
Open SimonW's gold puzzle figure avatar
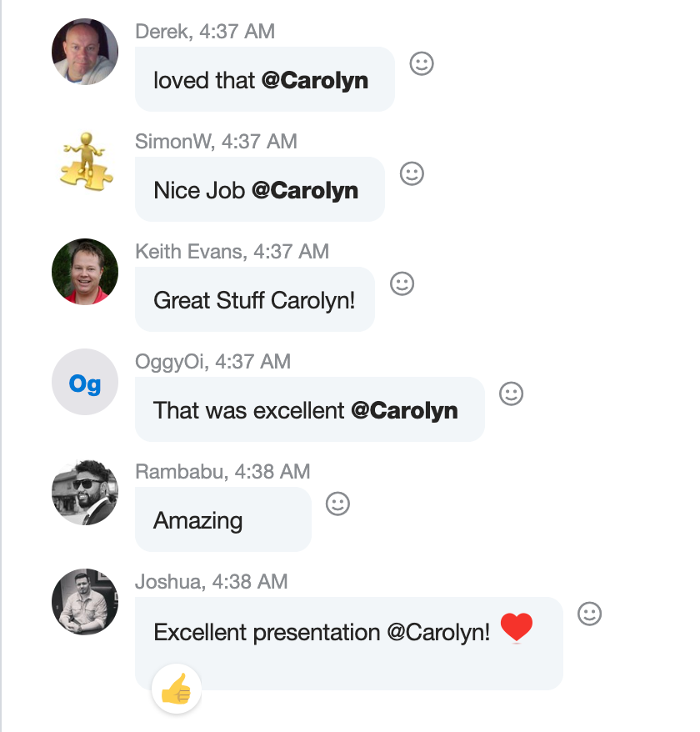[86, 162]
